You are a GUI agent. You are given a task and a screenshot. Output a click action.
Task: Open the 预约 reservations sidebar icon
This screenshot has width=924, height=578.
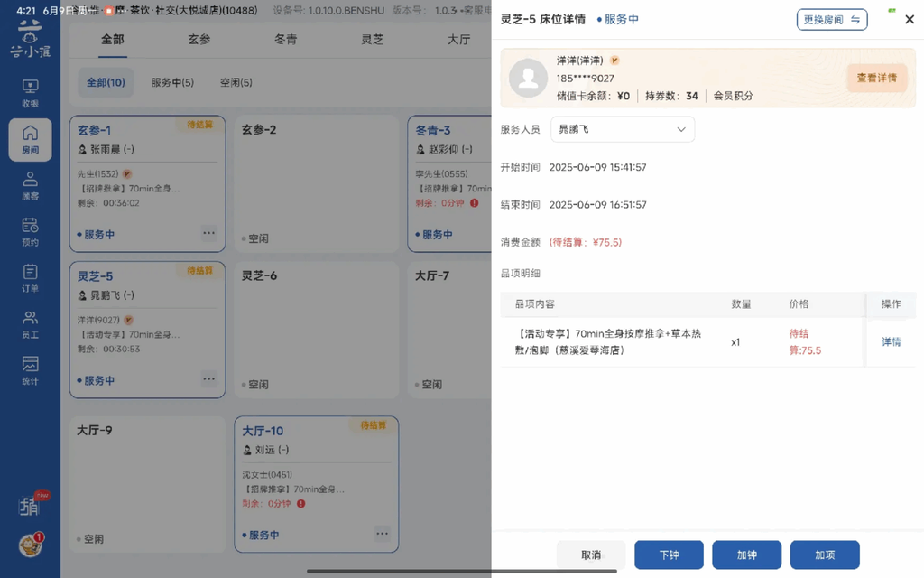[x=30, y=232]
